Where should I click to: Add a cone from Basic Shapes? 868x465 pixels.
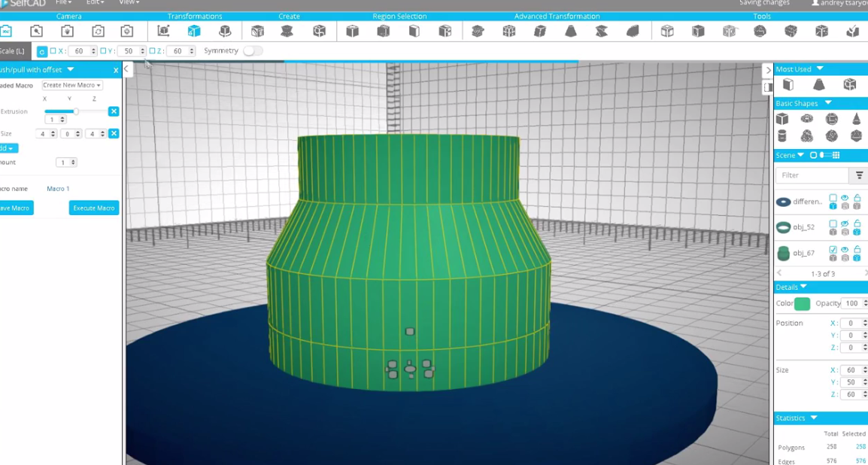click(857, 118)
